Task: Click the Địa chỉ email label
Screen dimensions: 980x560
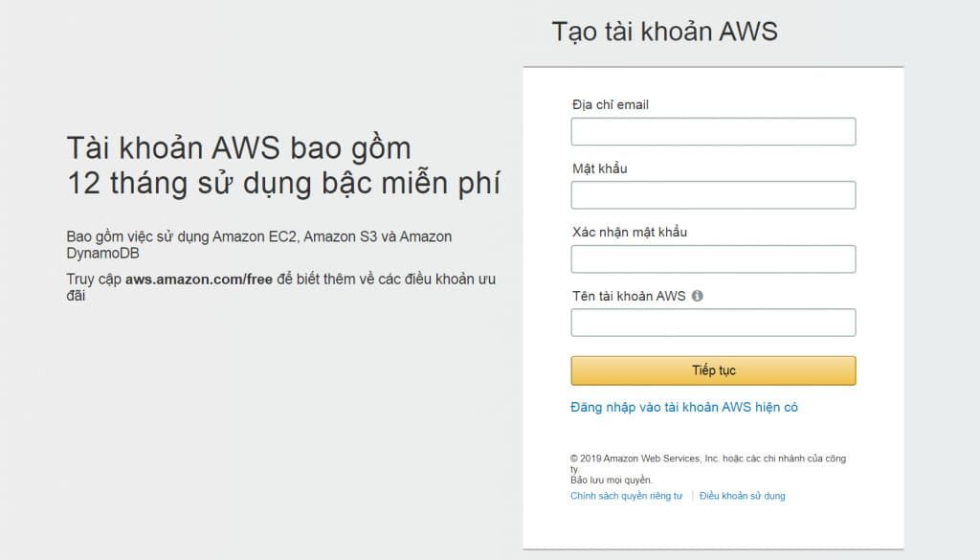Action: 610,105
